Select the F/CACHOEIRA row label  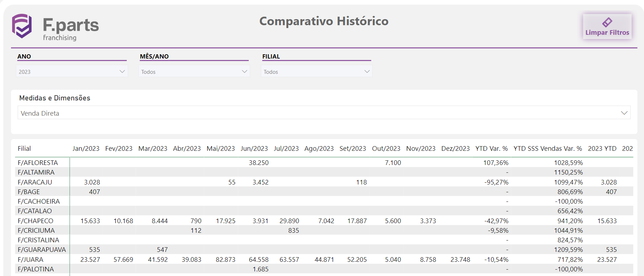[x=39, y=201]
